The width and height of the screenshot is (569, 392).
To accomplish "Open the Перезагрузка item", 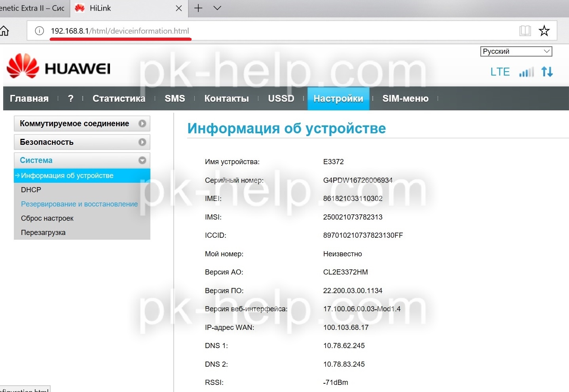I will [x=43, y=233].
